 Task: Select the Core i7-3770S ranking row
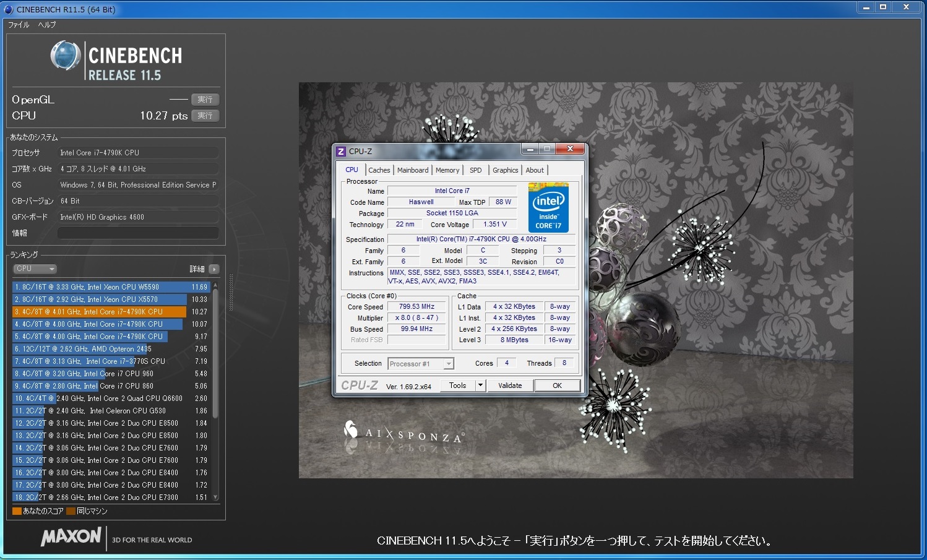111,361
